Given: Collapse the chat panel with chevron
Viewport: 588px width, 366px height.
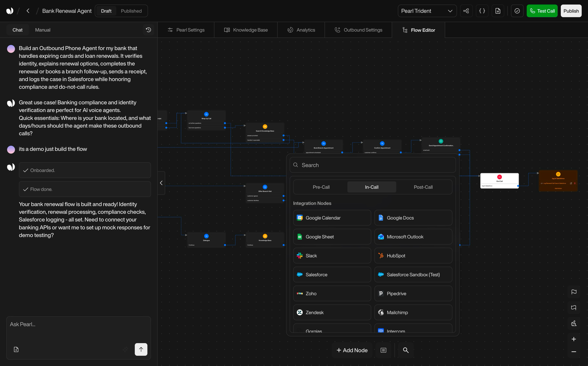Looking at the screenshot, I should pyautogui.click(x=161, y=183).
